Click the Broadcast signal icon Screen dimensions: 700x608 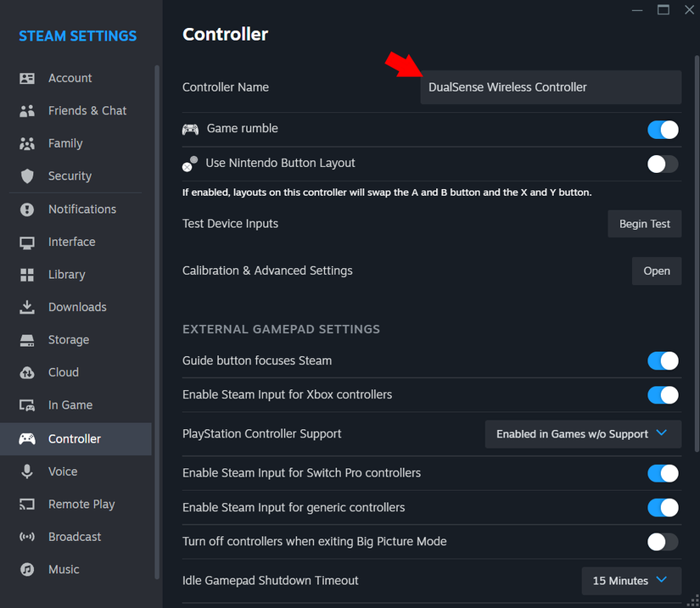click(x=27, y=537)
